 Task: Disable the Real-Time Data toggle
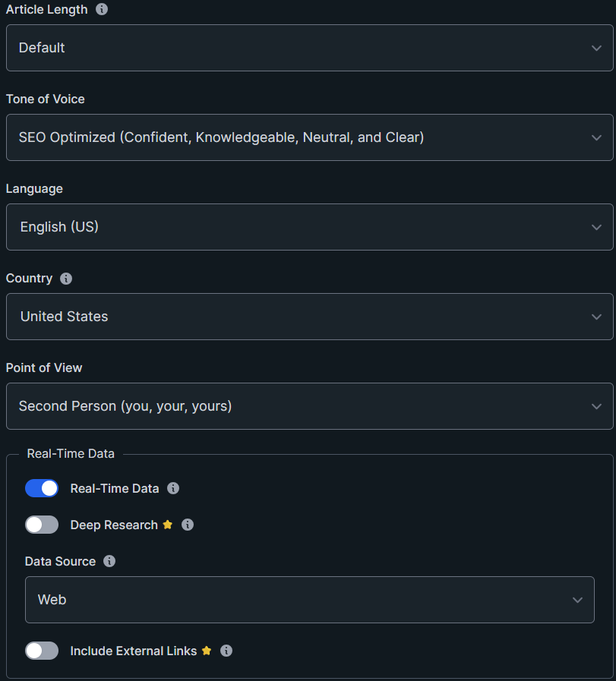pyautogui.click(x=42, y=488)
